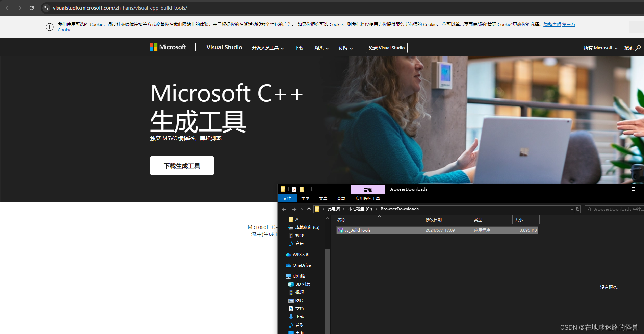Image resolution: width=644 pixels, height=334 pixels.
Task: Click the browser forward arrow
Action: click(20, 8)
